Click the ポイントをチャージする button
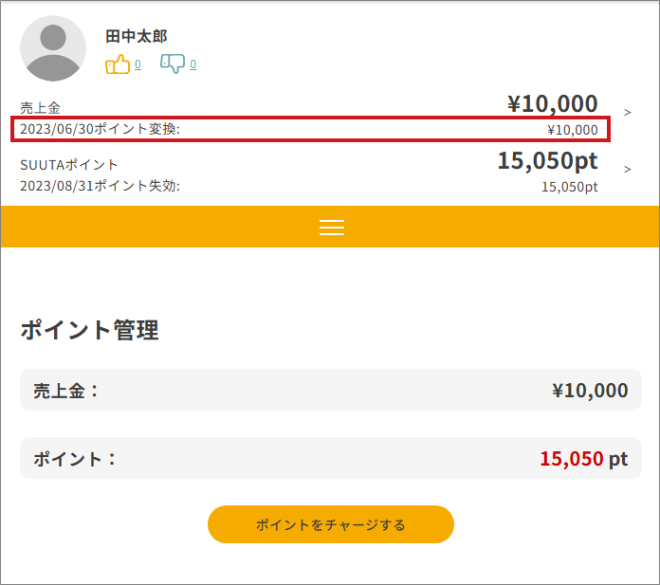Screen dimensions: 660x585 [x=331, y=524]
